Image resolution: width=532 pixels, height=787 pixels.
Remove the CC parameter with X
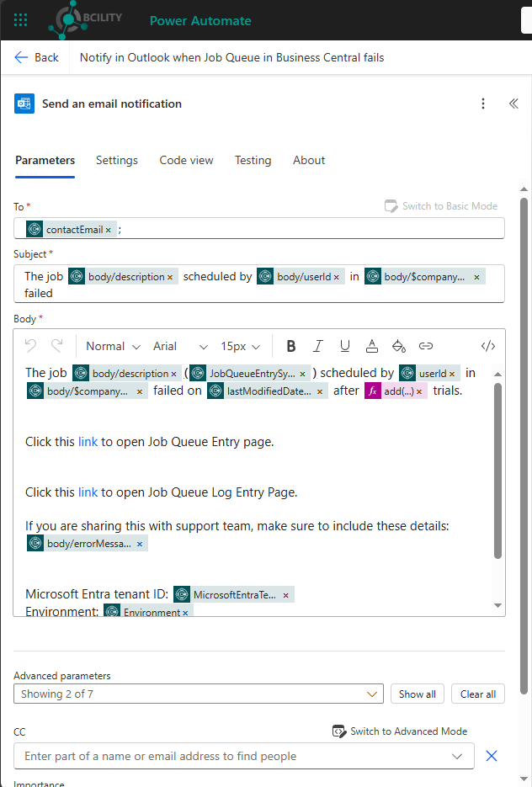pyautogui.click(x=492, y=756)
